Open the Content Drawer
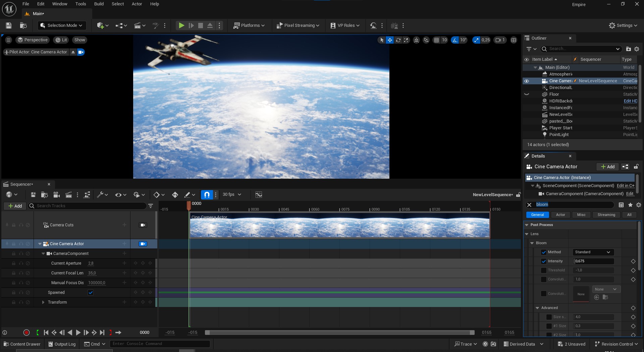The image size is (644, 352). 22,344
